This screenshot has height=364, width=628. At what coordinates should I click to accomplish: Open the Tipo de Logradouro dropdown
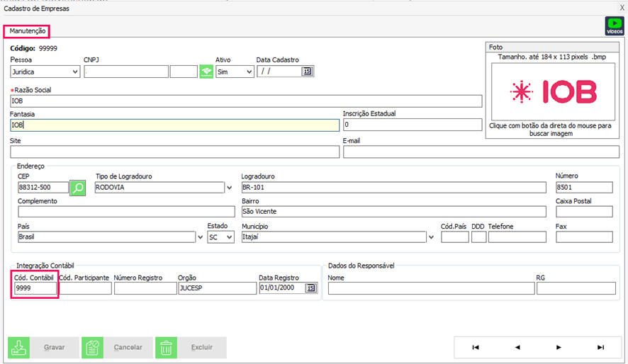(x=229, y=188)
